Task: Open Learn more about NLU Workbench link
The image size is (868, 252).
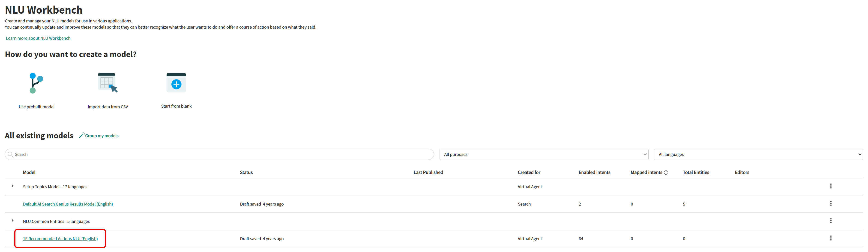Action: [x=38, y=38]
